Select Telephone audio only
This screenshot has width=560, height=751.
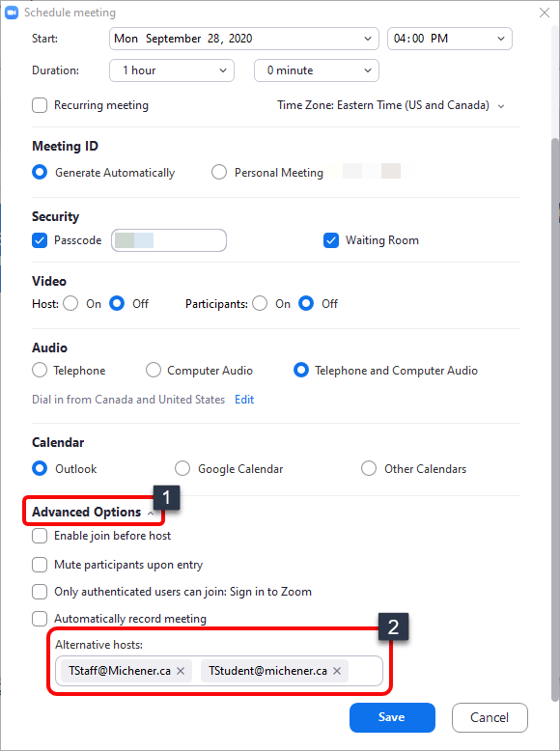pos(40,371)
